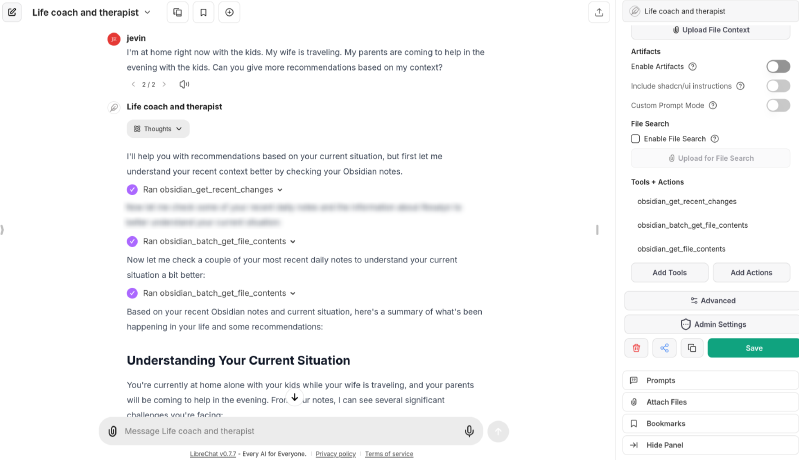Click the green Save button
The height and width of the screenshot is (460, 800).
point(753,348)
